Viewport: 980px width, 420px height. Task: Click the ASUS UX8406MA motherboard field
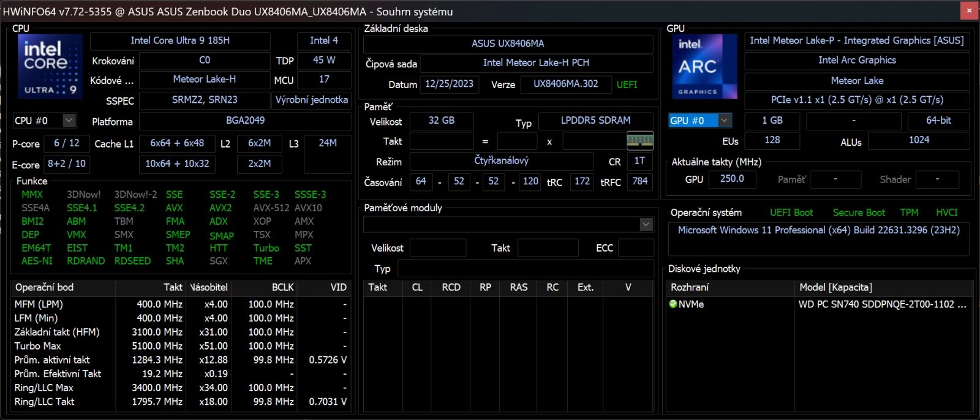click(508, 44)
